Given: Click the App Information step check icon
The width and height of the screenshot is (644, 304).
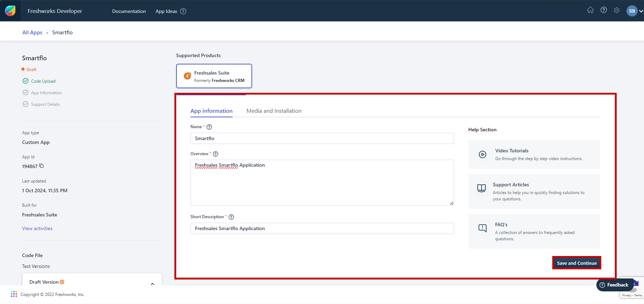Looking at the screenshot, I should click(x=26, y=92).
